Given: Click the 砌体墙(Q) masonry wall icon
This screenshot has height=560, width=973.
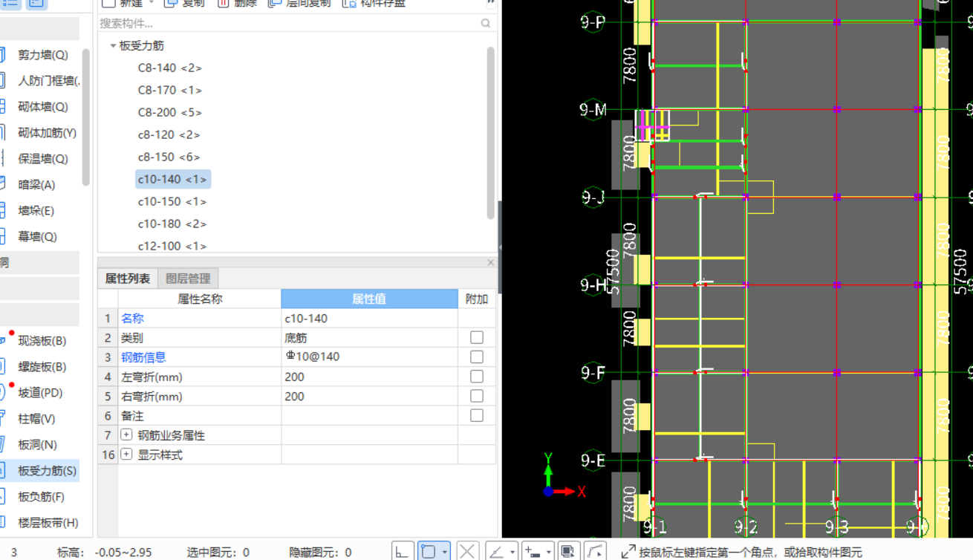Looking at the screenshot, I should 2,107.
